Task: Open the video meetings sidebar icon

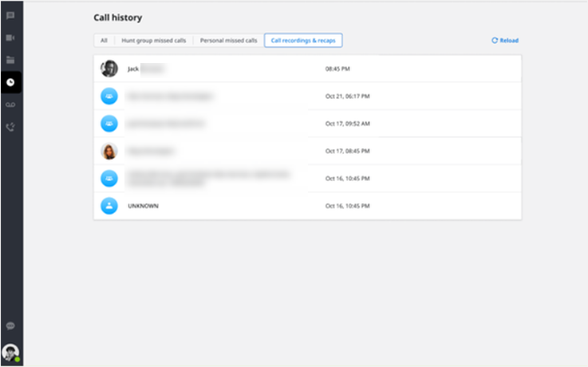Action: click(x=10, y=37)
